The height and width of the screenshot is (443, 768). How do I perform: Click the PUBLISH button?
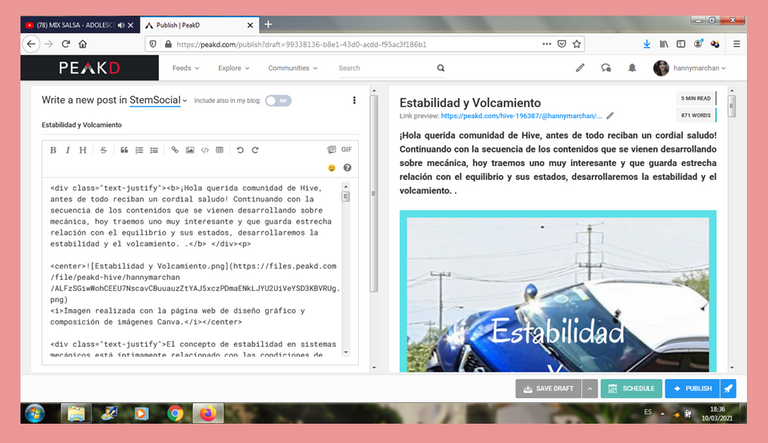[x=692, y=389]
